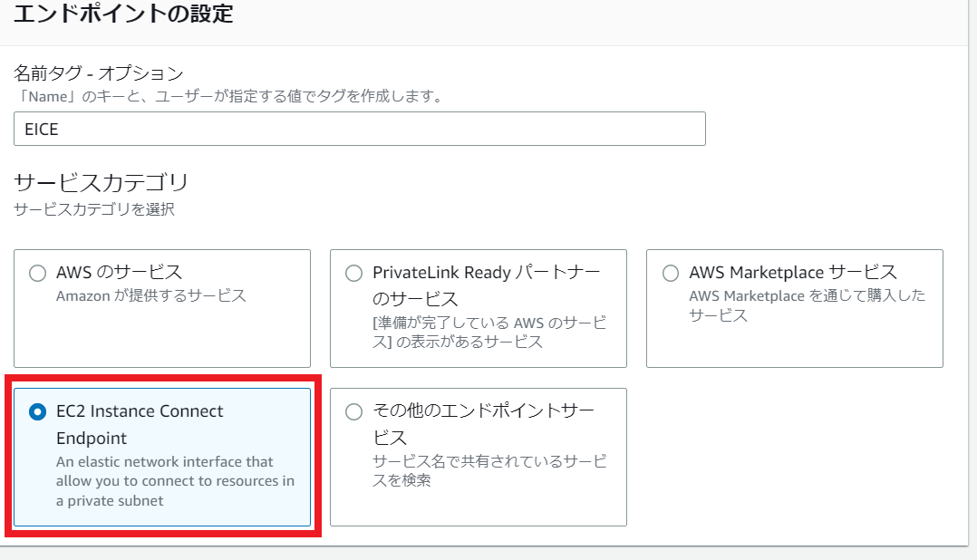Click the PrivateLink Ready partner card
977x560 pixels.
[479, 308]
